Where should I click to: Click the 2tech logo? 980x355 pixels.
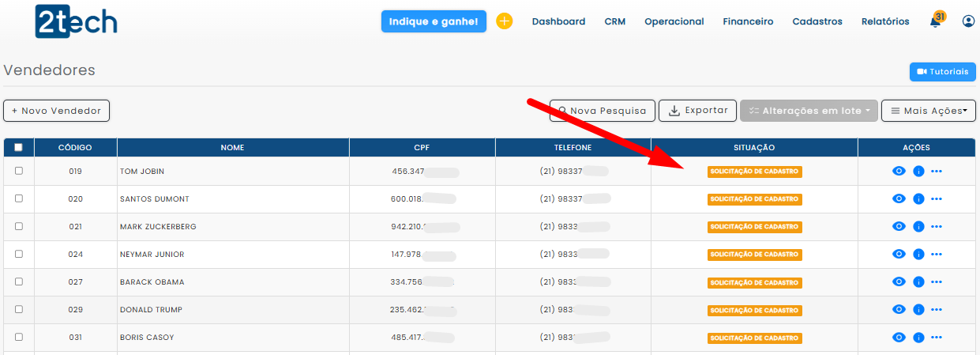pos(76,21)
